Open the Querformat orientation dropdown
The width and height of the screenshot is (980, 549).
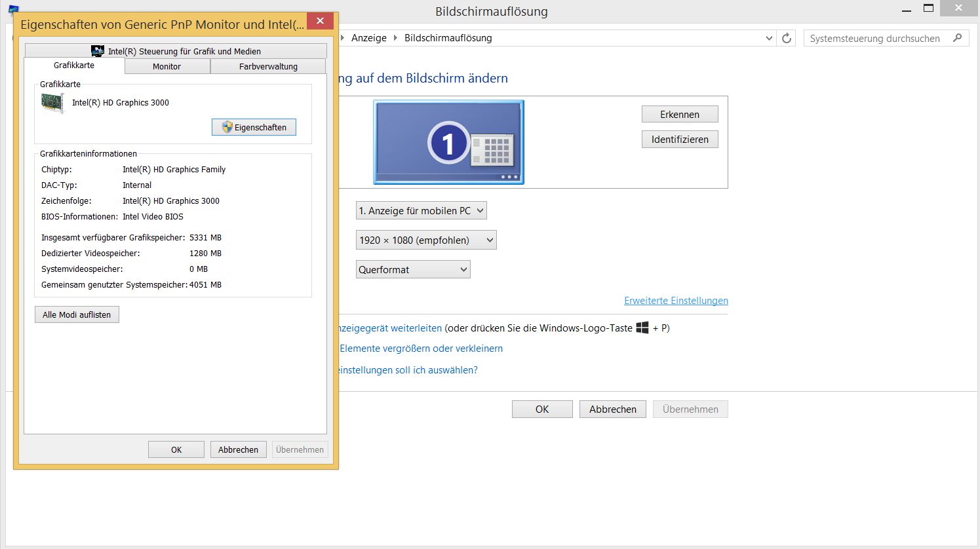(x=413, y=269)
